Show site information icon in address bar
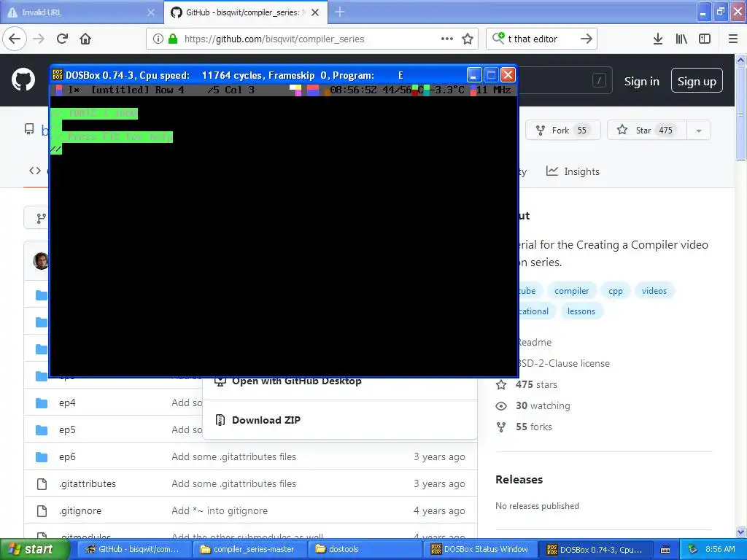 (x=158, y=39)
